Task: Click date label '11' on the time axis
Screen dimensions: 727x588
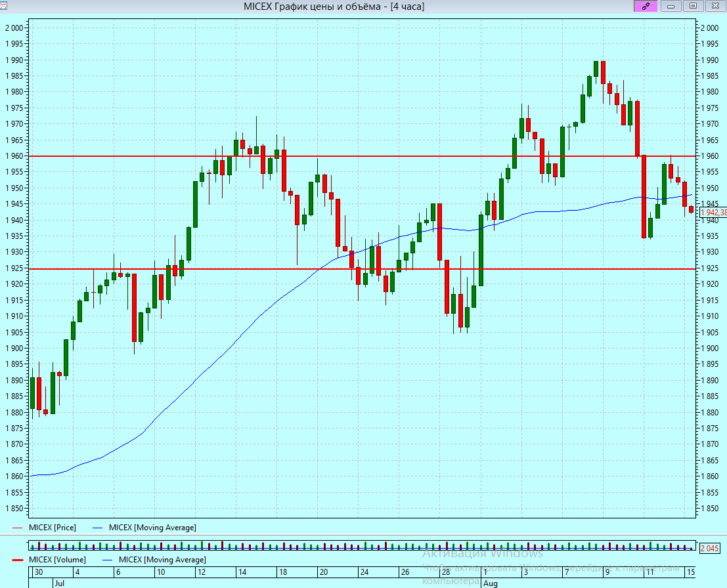Action: [650, 572]
